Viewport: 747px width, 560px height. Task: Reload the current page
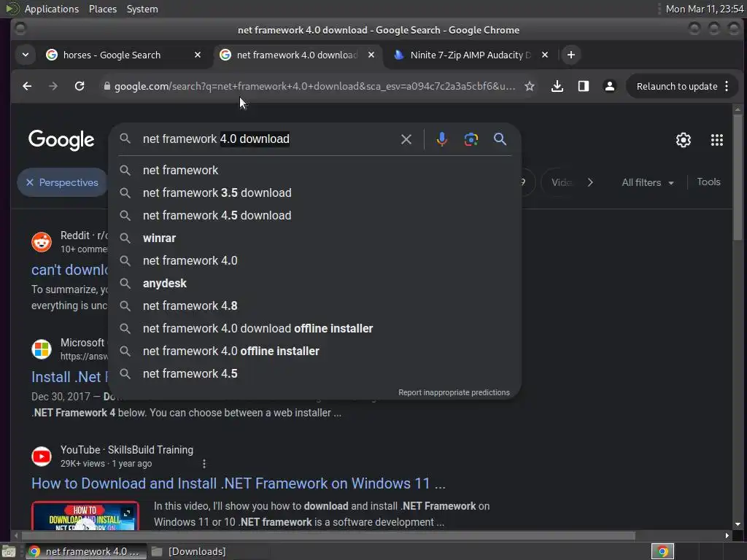[x=80, y=86]
